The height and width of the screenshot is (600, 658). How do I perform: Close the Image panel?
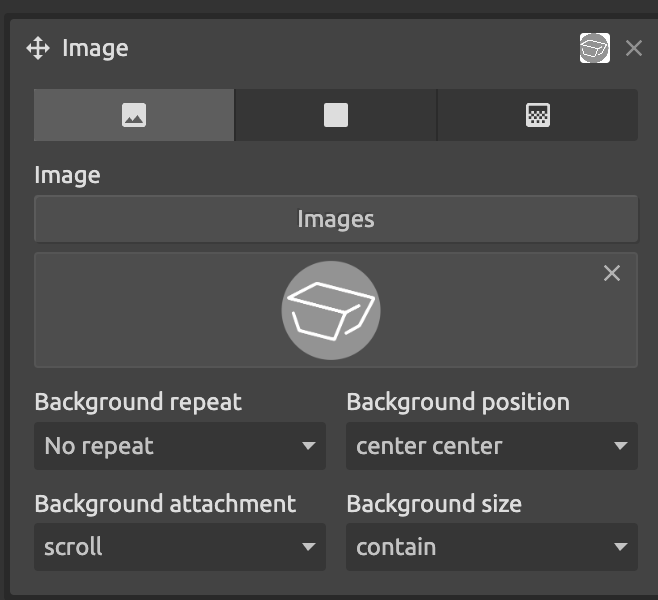coord(634,48)
